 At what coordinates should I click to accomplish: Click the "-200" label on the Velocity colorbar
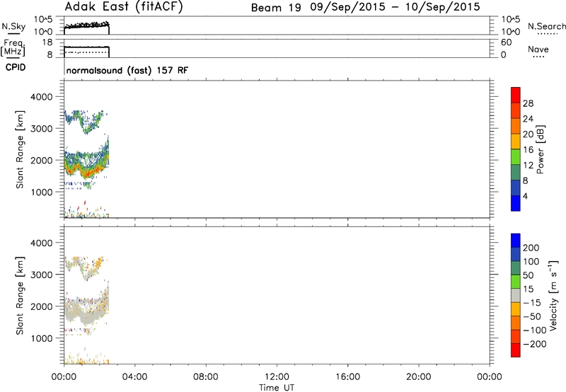(535, 344)
